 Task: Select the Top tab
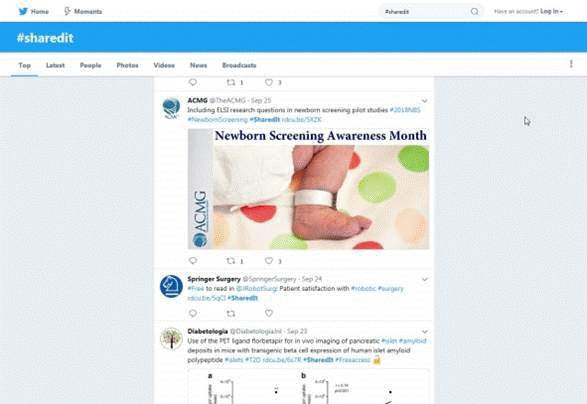(24, 65)
